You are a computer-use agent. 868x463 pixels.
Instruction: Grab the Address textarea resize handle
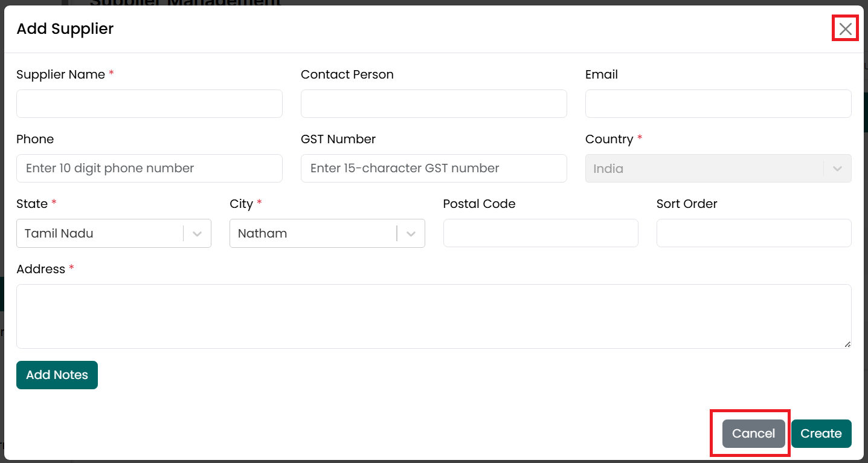(847, 344)
